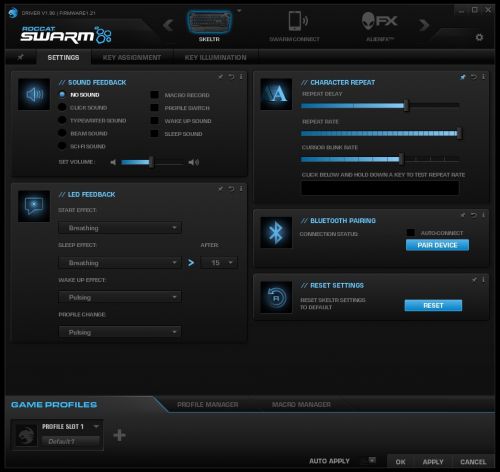Open info icon in Sound Feedback panel
Screen dimensions: 500x472
click(241, 77)
